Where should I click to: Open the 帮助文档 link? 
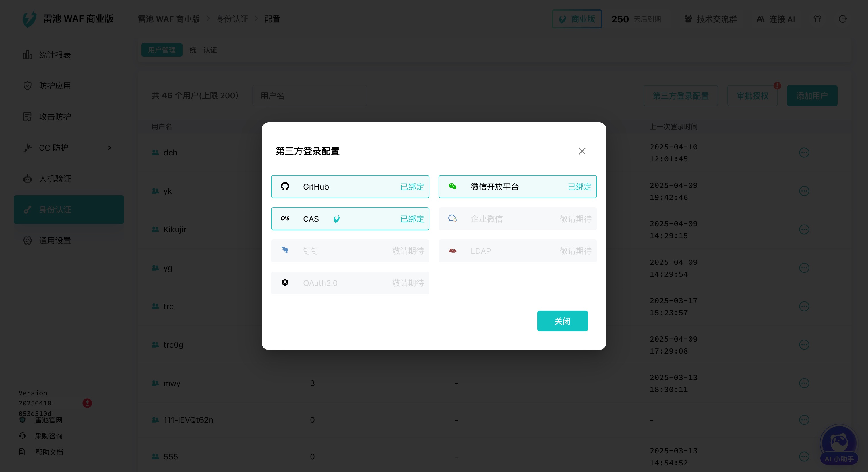pyautogui.click(x=49, y=452)
